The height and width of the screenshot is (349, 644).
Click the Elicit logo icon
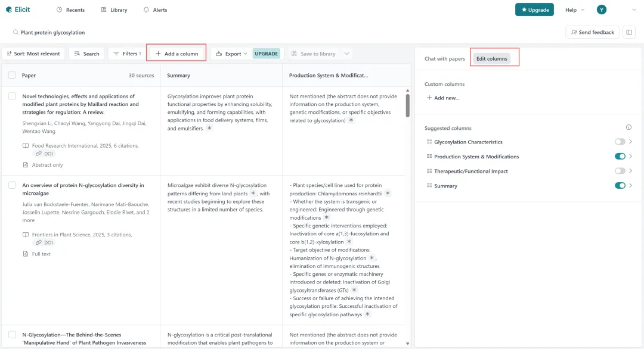[9, 10]
